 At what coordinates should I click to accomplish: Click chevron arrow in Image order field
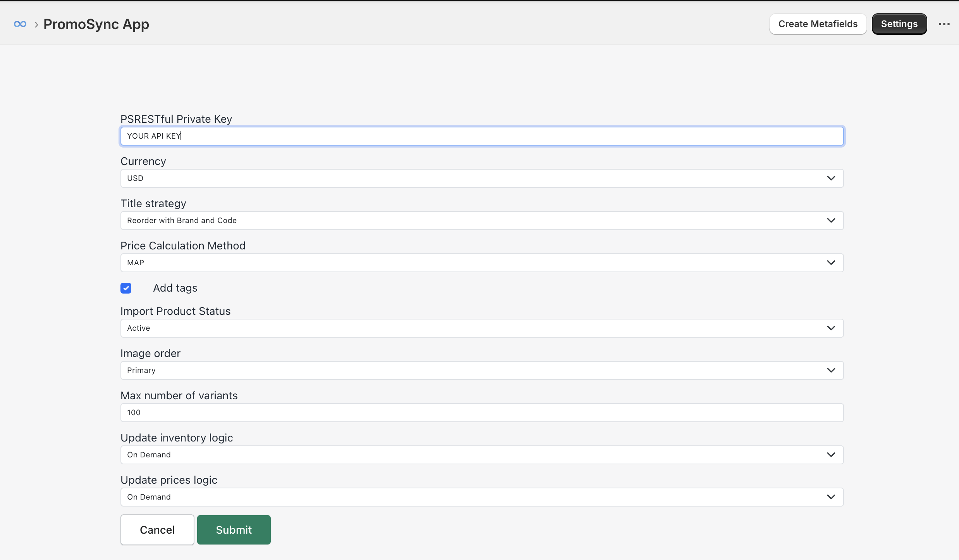(831, 370)
